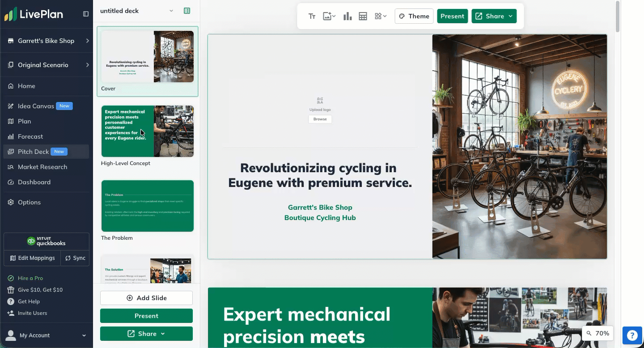Click the green outline view icon
This screenshot has height=348, width=644.
[x=187, y=11]
